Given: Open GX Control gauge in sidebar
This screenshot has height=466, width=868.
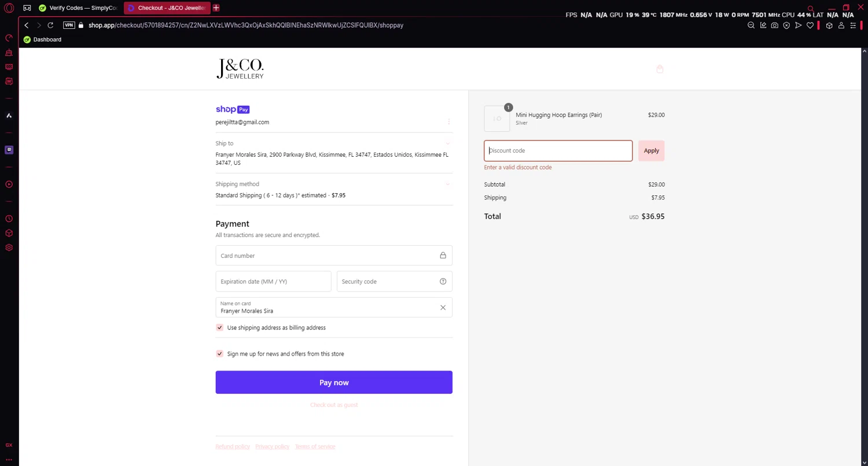Looking at the screenshot, I should point(9,38).
